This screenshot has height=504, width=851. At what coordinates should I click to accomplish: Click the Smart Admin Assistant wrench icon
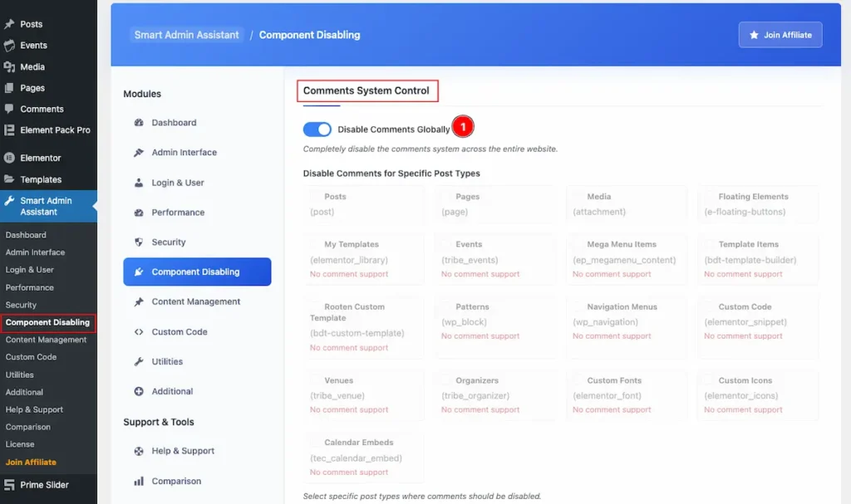9,201
